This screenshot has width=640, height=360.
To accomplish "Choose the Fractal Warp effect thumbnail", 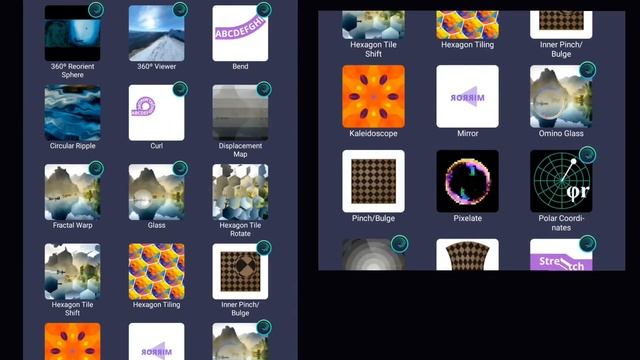I will pos(72,192).
